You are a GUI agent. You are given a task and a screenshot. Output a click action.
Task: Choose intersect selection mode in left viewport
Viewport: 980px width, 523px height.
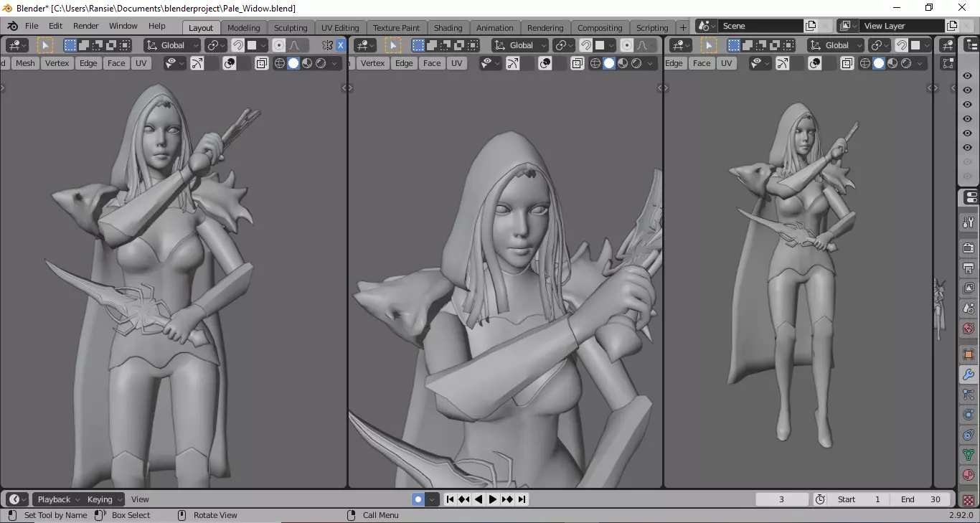pyautogui.click(x=125, y=45)
